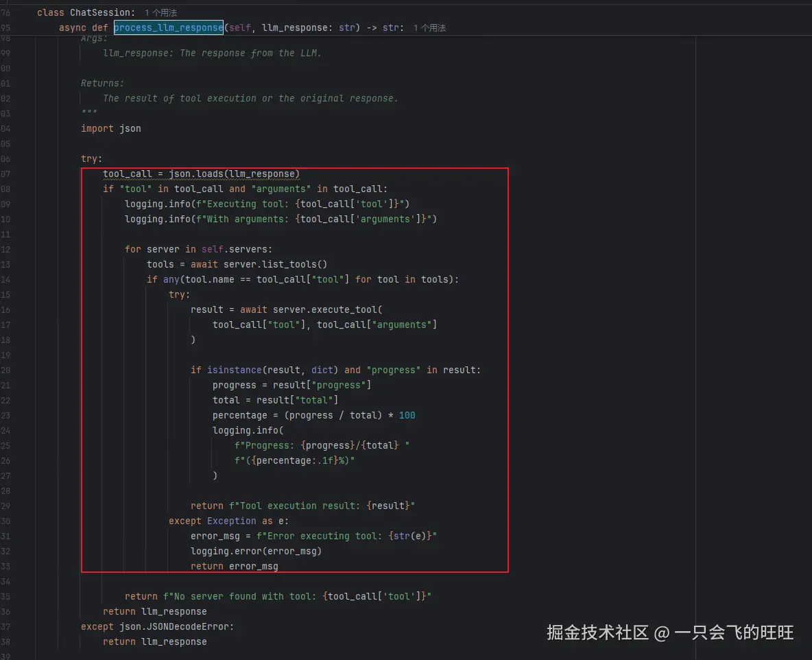Click final 'return llm_response' under JSONDecodeError
Viewport: 812px width, 660px height.
(155, 641)
